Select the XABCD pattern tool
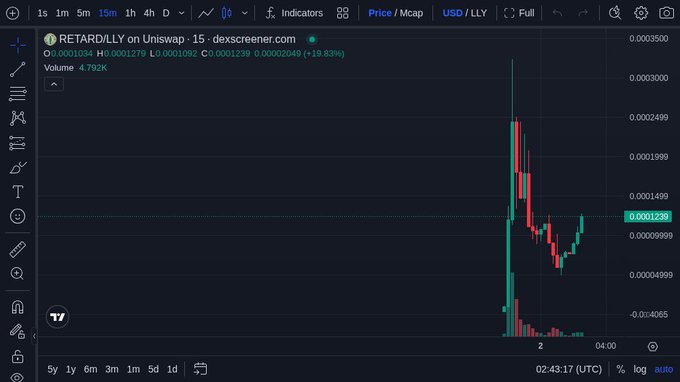 click(18, 118)
